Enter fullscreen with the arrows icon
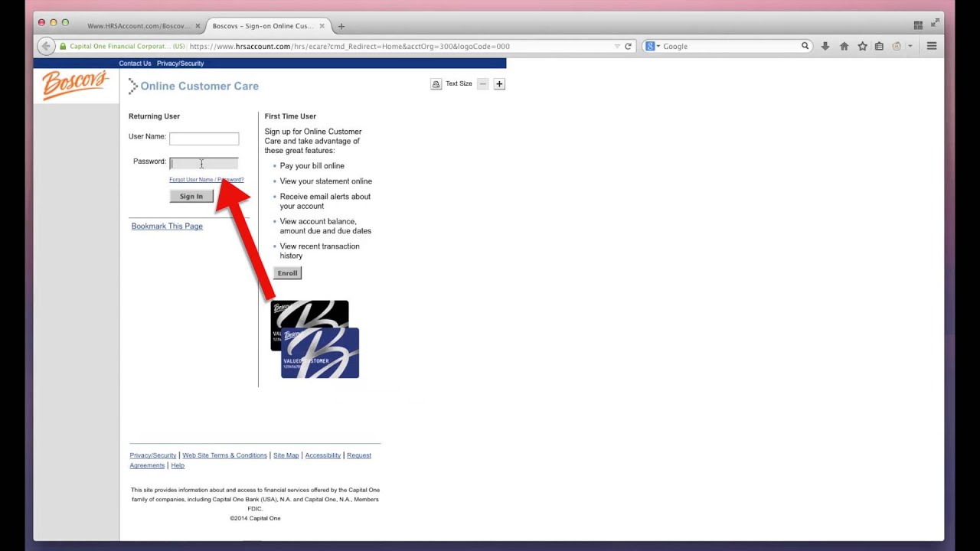The height and width of the screenshot is (551, 980). point(935,24)
